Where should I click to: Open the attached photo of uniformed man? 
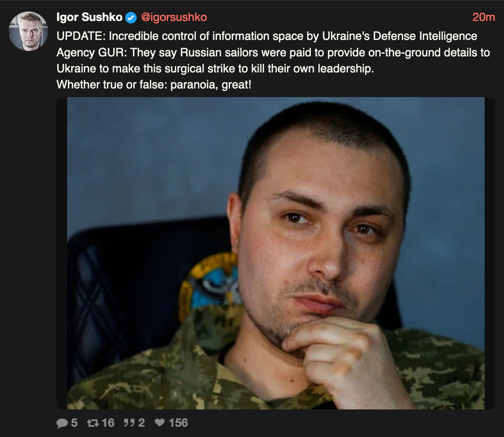click(275, 253)
